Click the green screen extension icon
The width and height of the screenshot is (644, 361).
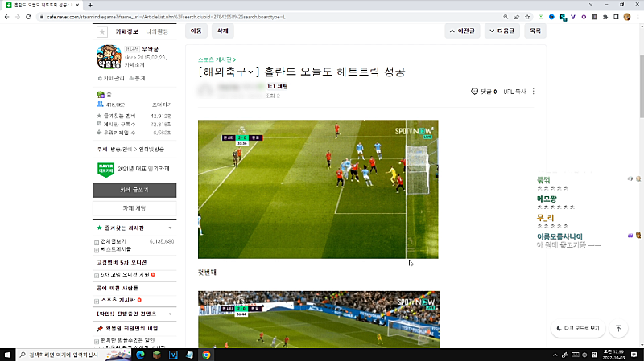click(541, 17)
